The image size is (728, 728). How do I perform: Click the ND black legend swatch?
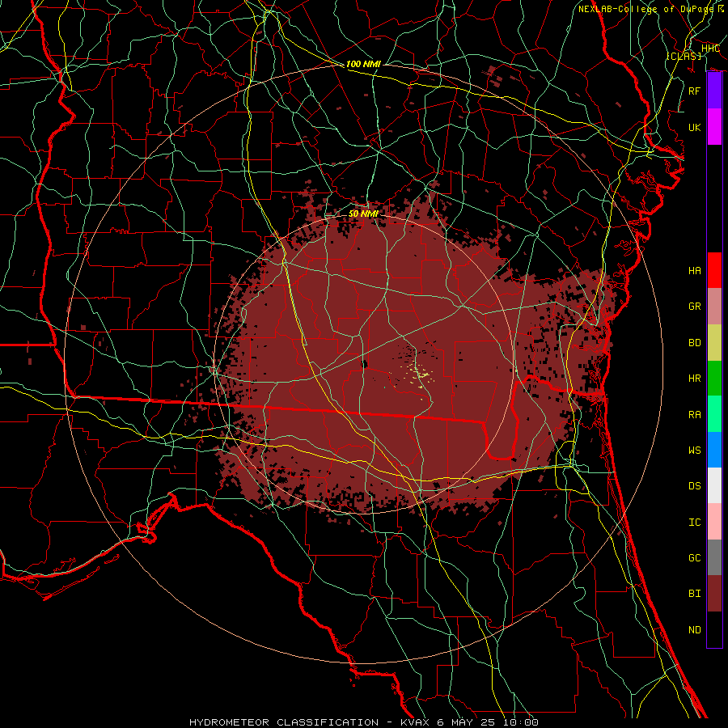pos(714,629)
